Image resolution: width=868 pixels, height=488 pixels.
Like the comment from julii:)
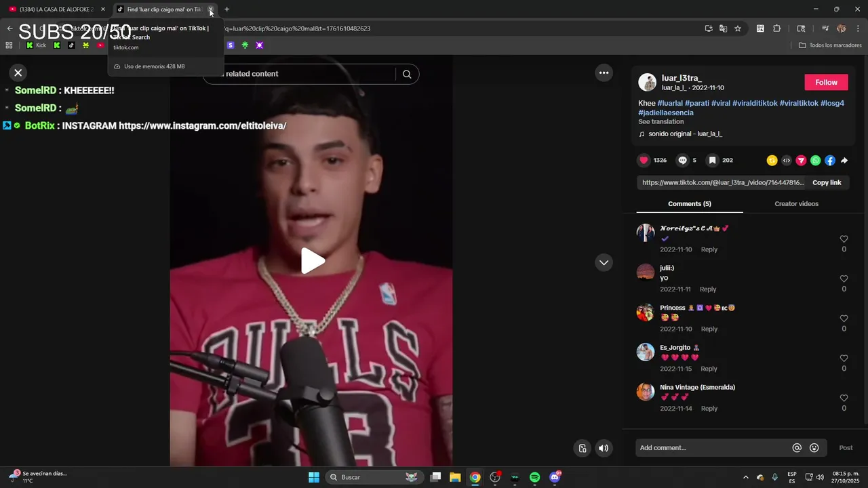(x=844, y=279)
